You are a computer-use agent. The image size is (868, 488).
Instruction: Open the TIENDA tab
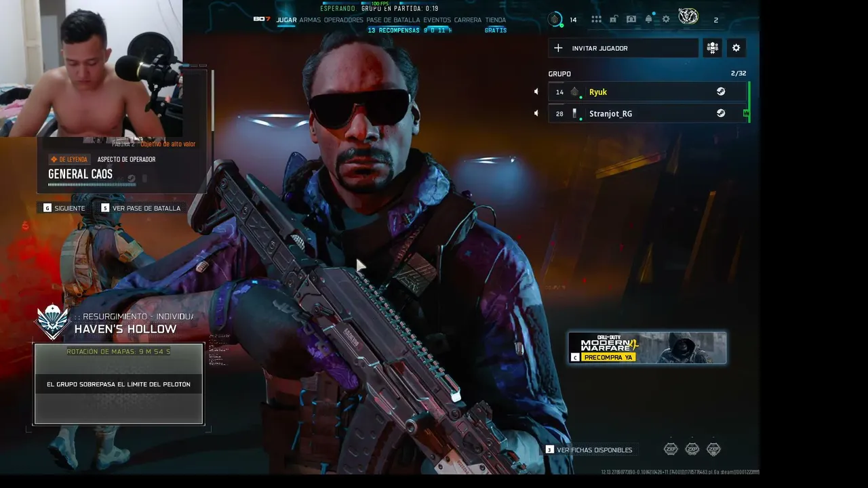tap(496, 20)
